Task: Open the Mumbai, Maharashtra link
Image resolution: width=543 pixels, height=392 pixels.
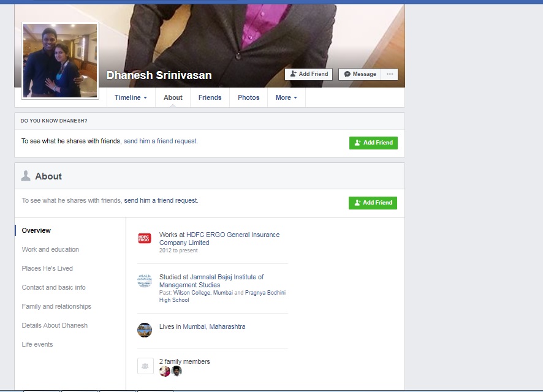Action: coord(214,326)
